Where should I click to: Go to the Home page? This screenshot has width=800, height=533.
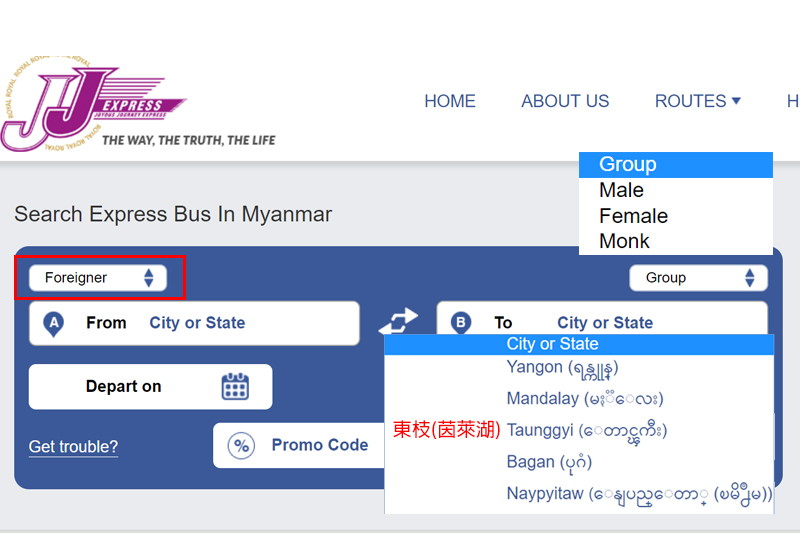(x=450, y=101)
